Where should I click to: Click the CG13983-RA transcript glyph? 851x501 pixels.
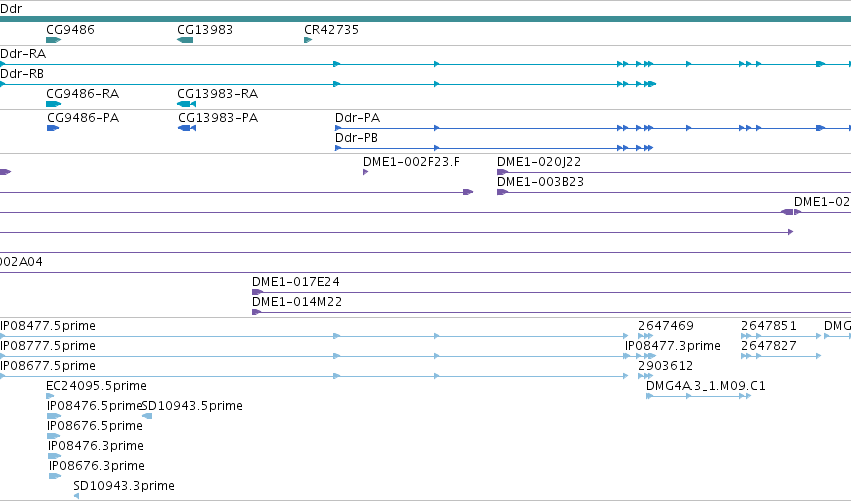click(187, 104)
